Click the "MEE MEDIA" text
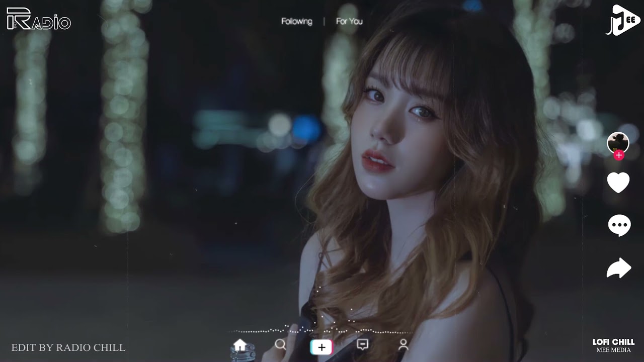This screenshot has height=362, width=644. click(613, 350)
